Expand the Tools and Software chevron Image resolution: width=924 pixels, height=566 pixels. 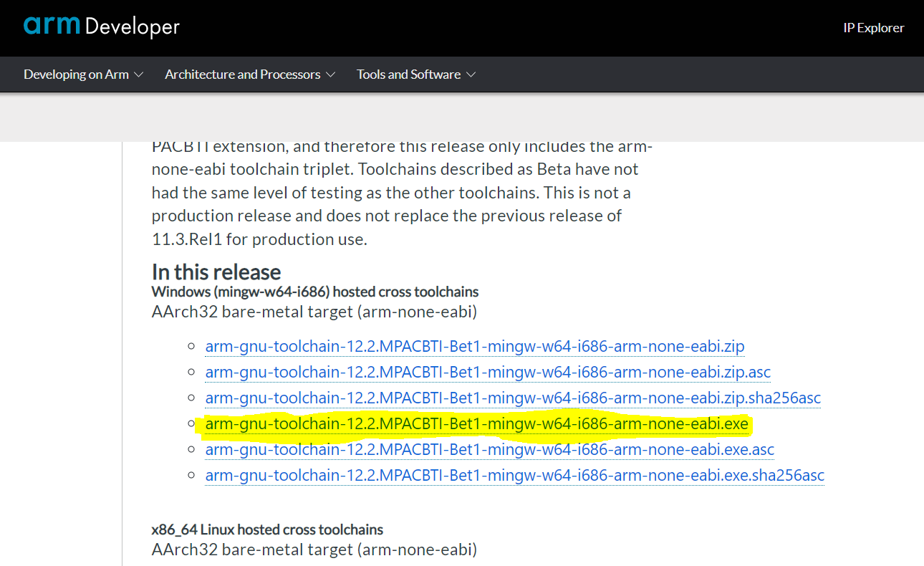pos(471,74)
